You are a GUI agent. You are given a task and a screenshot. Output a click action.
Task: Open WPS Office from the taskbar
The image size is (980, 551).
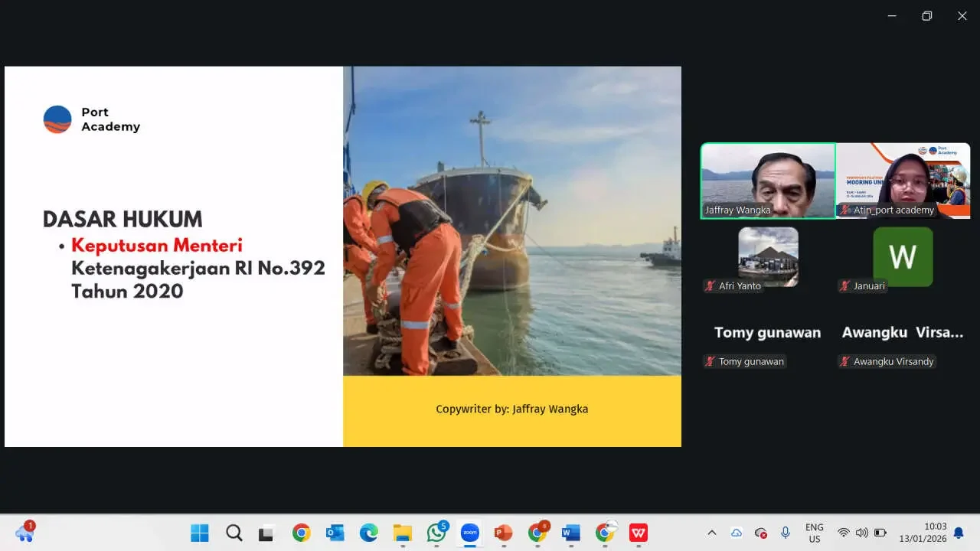pyautogui.click(x=639, y=533)
